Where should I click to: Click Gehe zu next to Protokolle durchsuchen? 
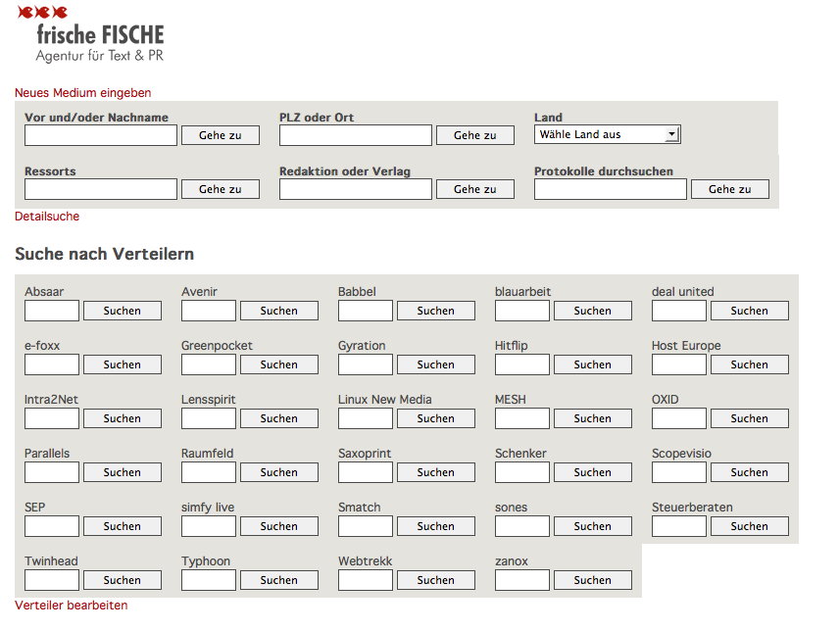729,189
